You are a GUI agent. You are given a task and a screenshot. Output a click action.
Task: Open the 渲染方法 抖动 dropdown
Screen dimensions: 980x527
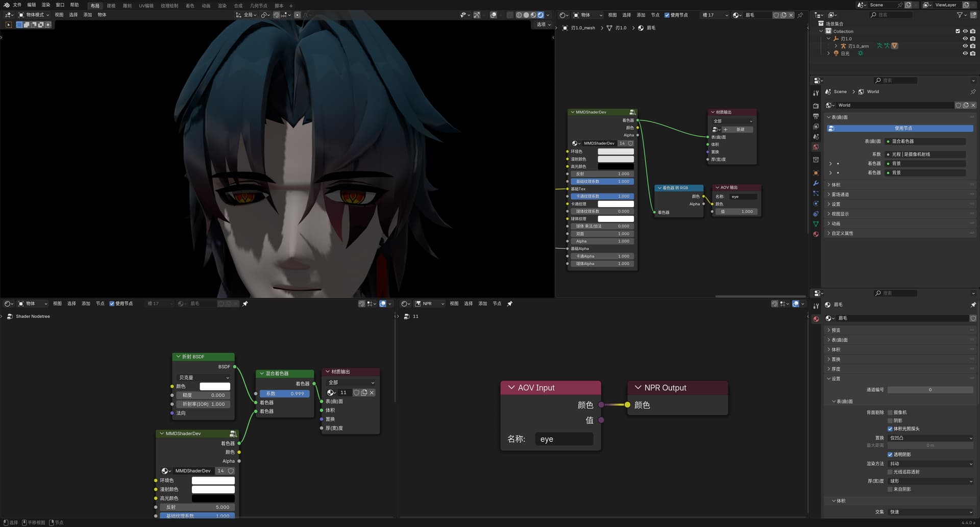(x=930, y=464)
